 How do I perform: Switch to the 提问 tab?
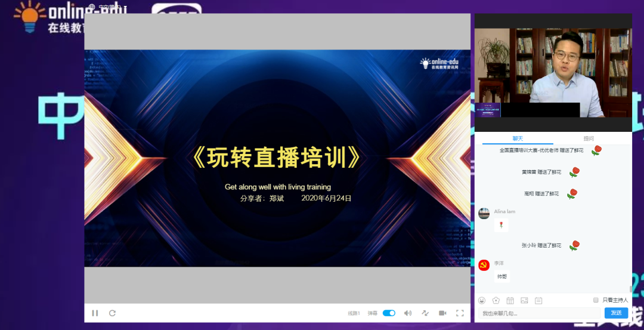pyautogui.click(x=588, y=138)
